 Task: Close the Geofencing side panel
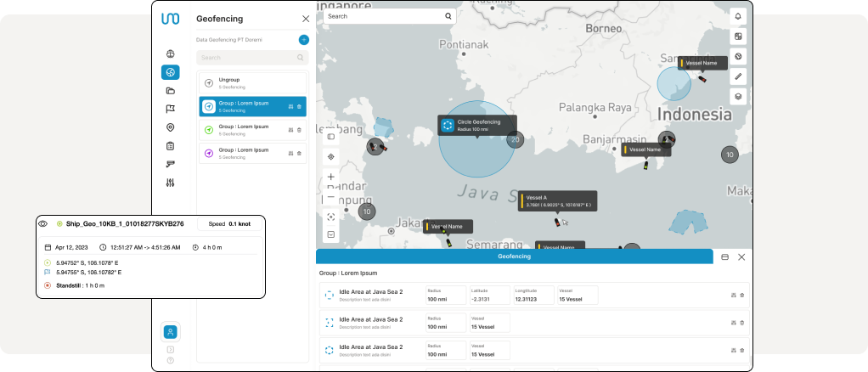click(306, 19)
